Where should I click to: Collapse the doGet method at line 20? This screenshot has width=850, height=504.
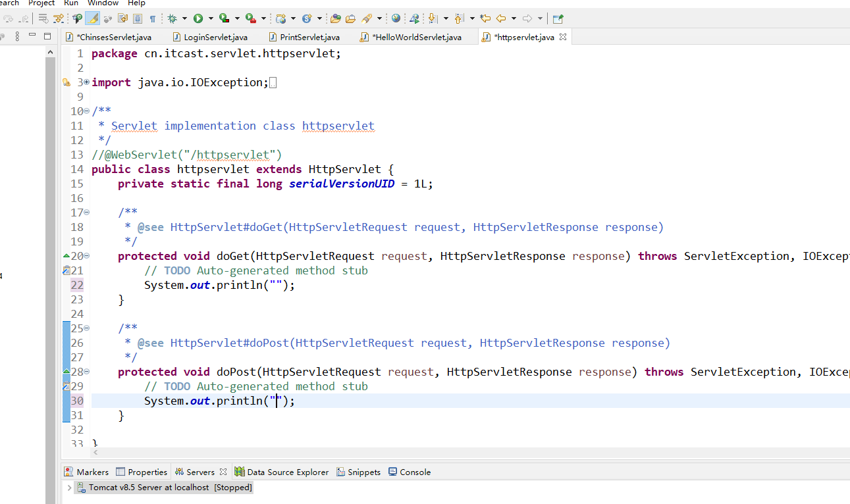click(x=87, y=256)
